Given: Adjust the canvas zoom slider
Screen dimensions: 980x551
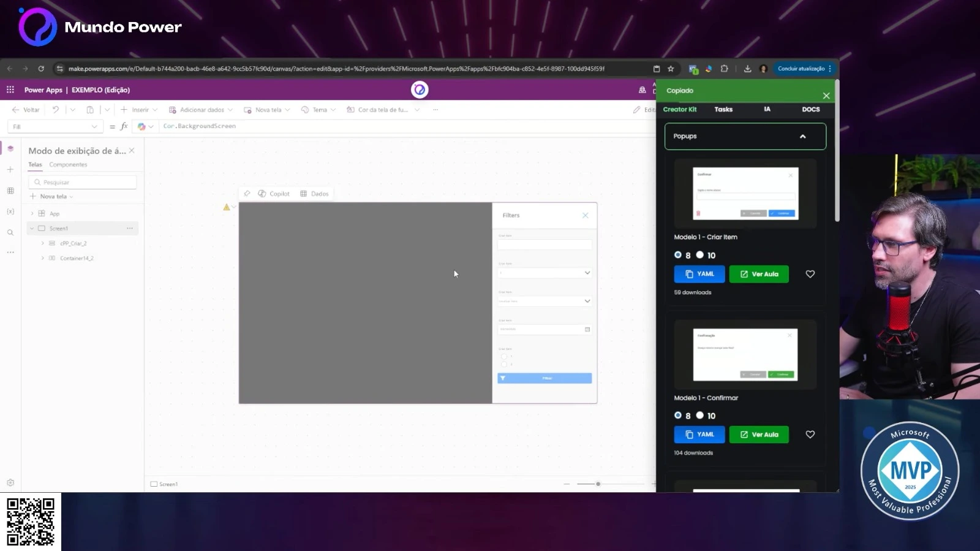Looking at the screenshot, I should point(598,484).
